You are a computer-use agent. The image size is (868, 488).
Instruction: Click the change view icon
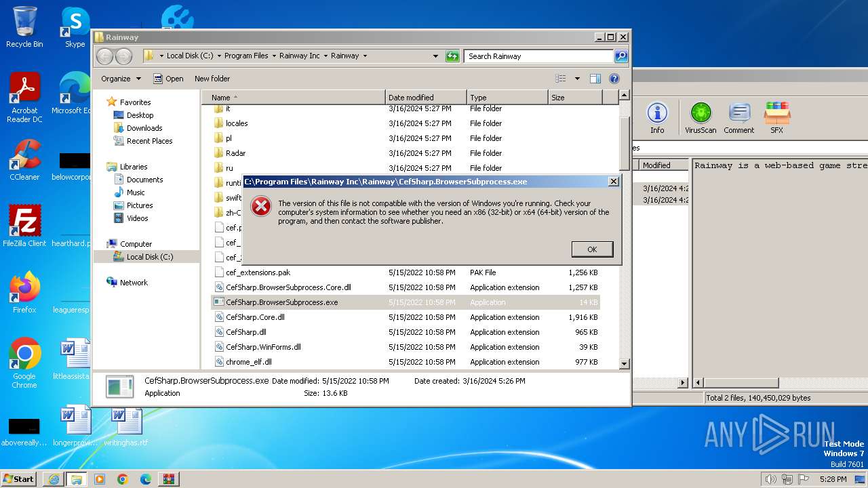point(560,79)
